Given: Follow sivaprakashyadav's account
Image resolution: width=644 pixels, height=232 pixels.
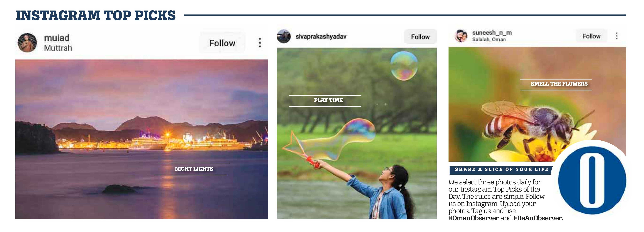Looking at the screenshot, I should pos(420,37).
